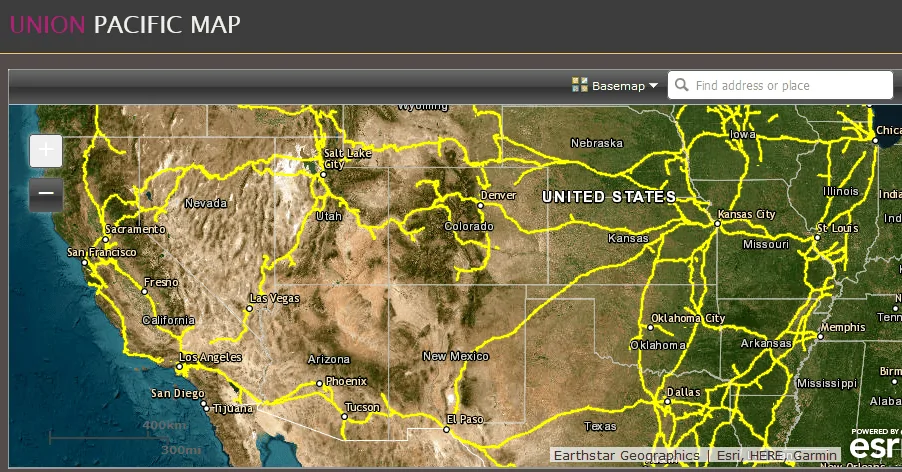
Task: Click the San Francisco label
Action: (x=102, y=252)
